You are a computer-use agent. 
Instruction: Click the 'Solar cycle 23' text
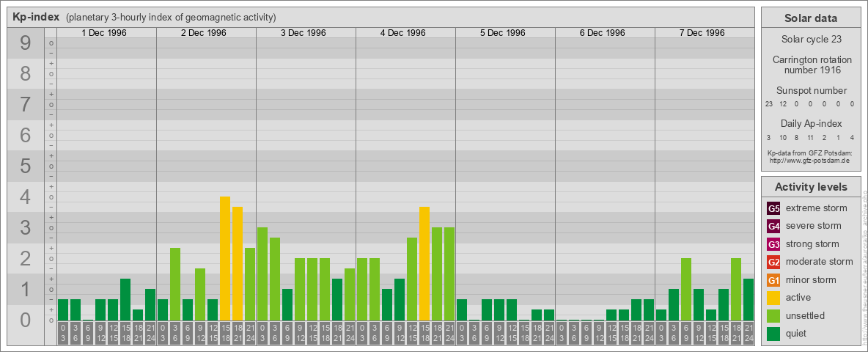pyautogui.click(x=810, y=40)
